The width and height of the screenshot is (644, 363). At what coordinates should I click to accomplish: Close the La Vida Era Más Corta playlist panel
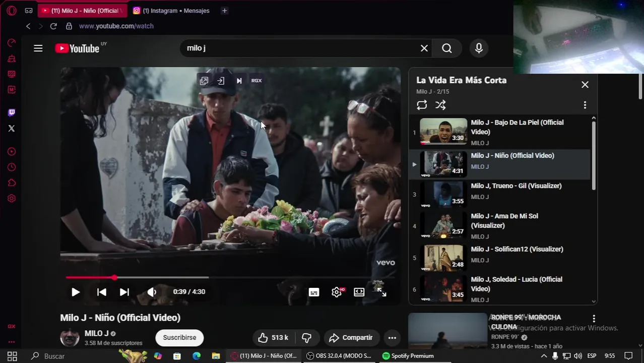pos(585,85)
